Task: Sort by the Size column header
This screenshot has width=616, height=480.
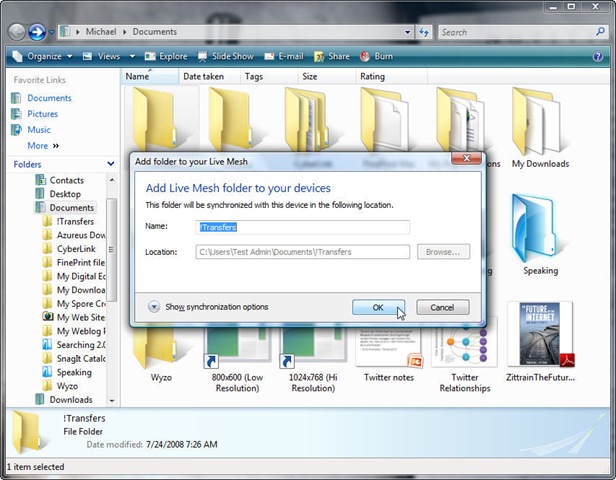Action: point(326,77)
